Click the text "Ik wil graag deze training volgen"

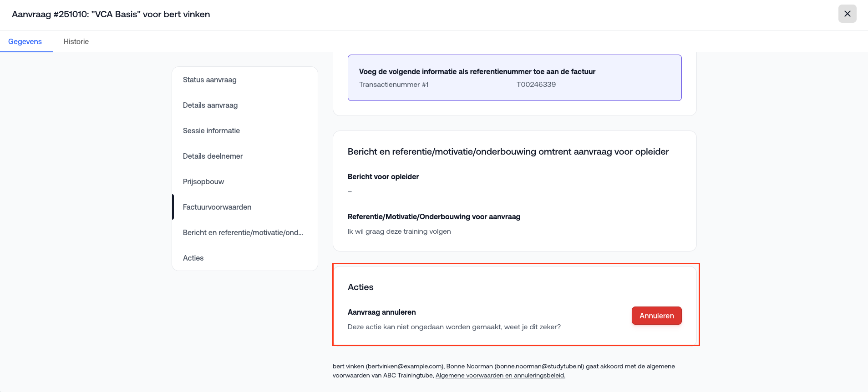(x=399, y=231)
